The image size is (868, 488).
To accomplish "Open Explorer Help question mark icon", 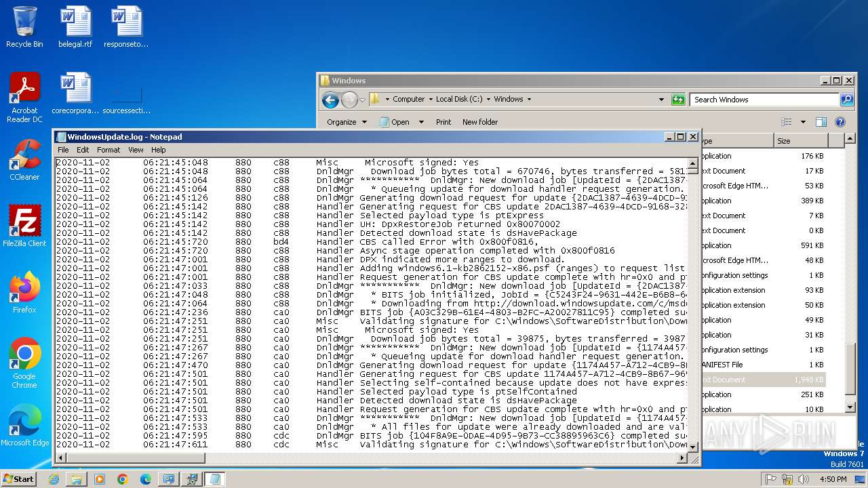I will (x=840, y=122).
